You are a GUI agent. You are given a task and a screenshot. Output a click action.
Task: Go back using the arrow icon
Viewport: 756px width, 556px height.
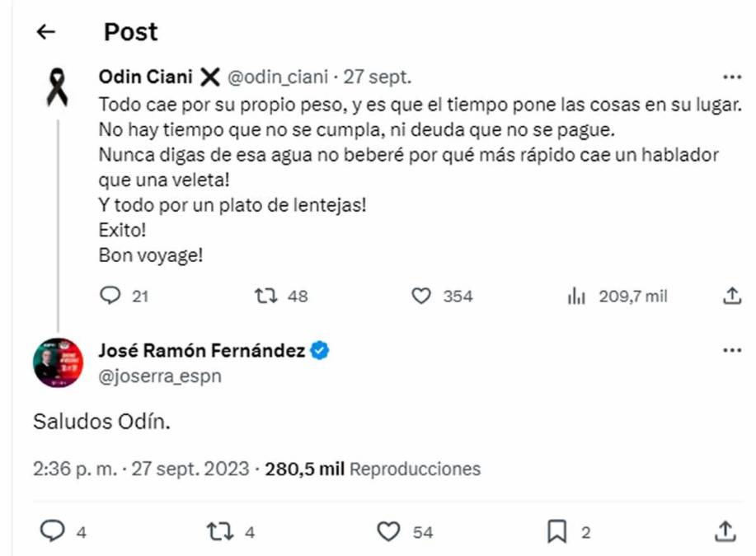pos(46,32)
